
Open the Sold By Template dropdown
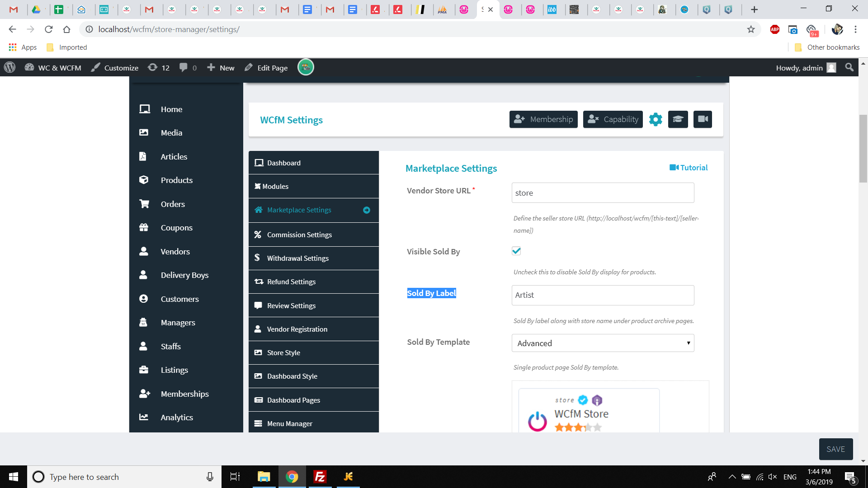tap(603, 343)
